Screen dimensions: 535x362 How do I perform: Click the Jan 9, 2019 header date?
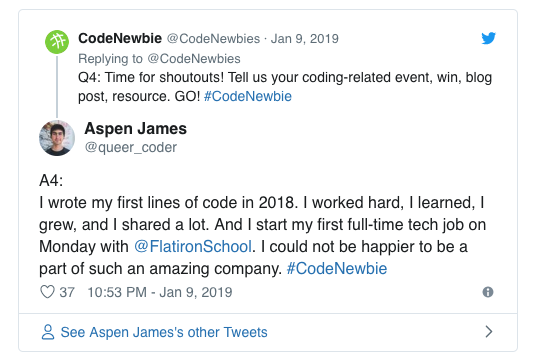pos(304,39)
